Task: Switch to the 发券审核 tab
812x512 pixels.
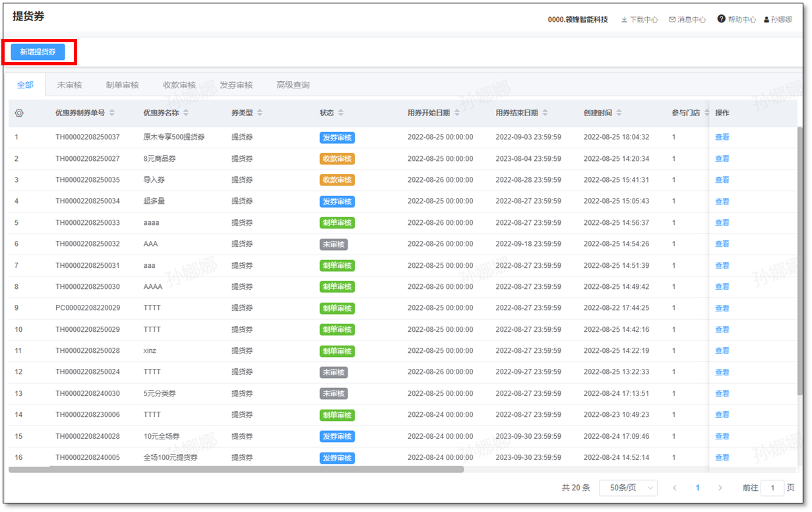Action: 236,85
